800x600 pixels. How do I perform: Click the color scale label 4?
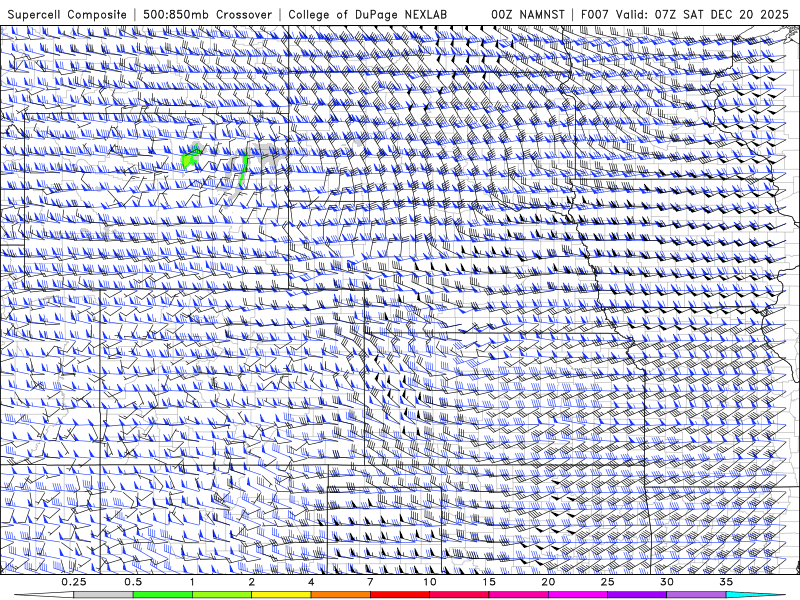coord(311,582)
